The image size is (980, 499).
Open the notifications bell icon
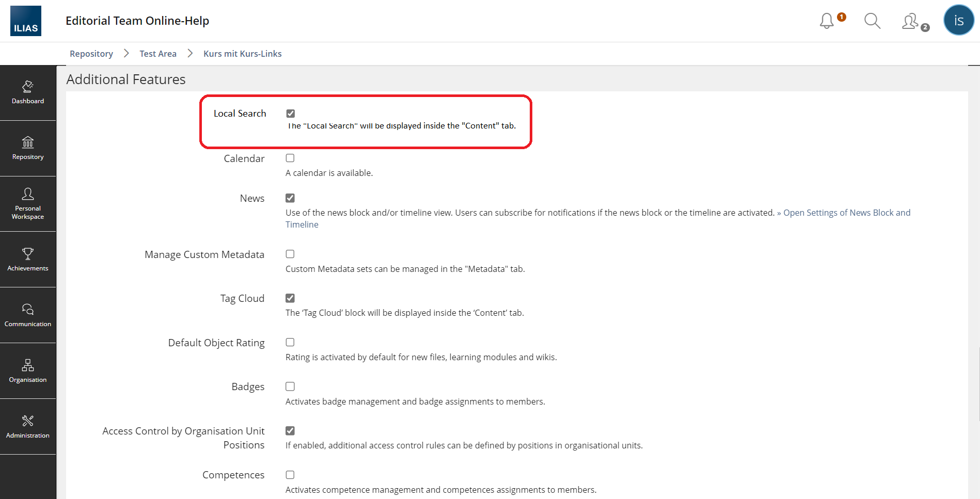(x=827, y=21)
